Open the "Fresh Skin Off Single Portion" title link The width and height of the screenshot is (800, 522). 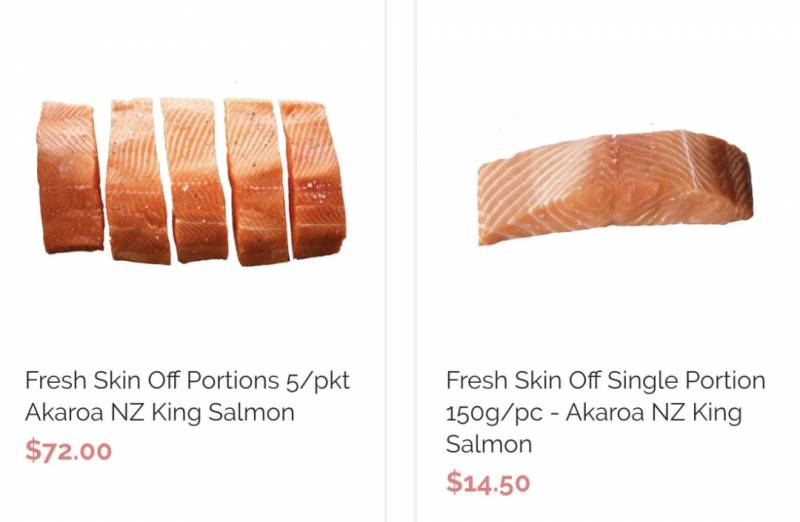[605, 381]
